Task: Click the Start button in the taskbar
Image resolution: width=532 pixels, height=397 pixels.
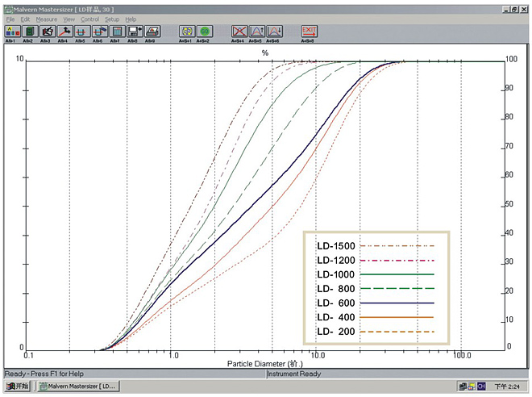Action: coord(17,387)
